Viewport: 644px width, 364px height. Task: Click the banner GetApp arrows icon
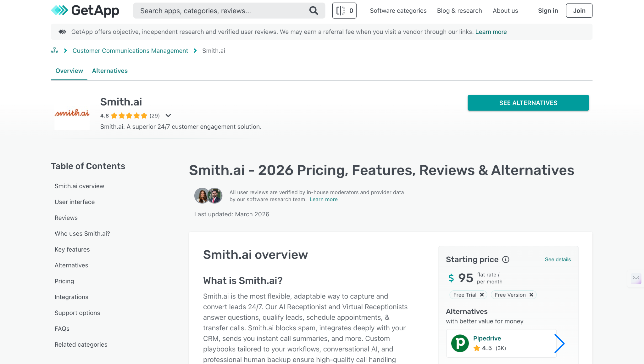62,32
